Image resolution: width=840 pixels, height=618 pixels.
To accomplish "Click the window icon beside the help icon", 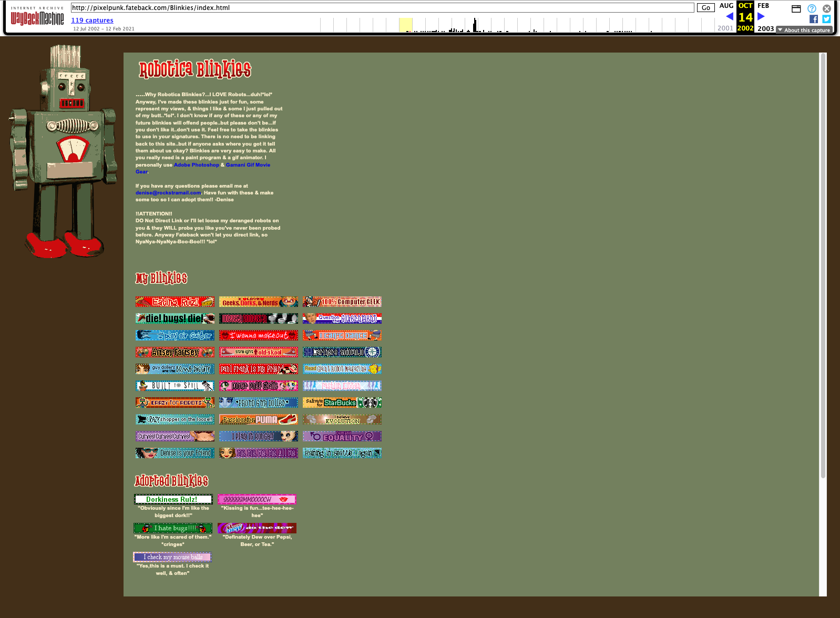I will point(796,8).
